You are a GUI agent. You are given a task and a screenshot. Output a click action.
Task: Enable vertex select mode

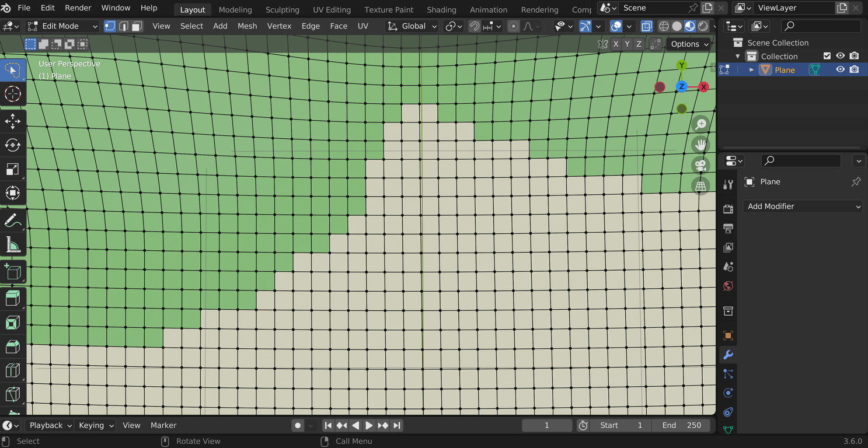tap(110, 26)
